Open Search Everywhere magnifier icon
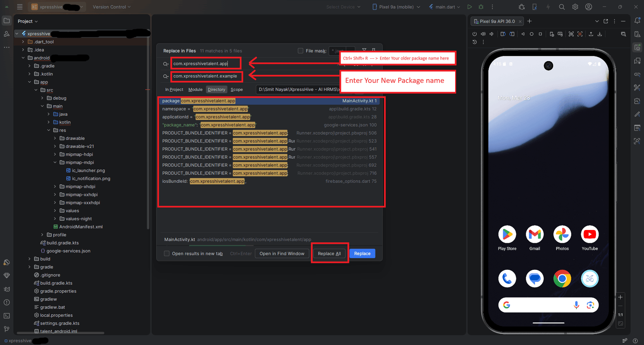644x345 pixels. [x=562, y=7]
